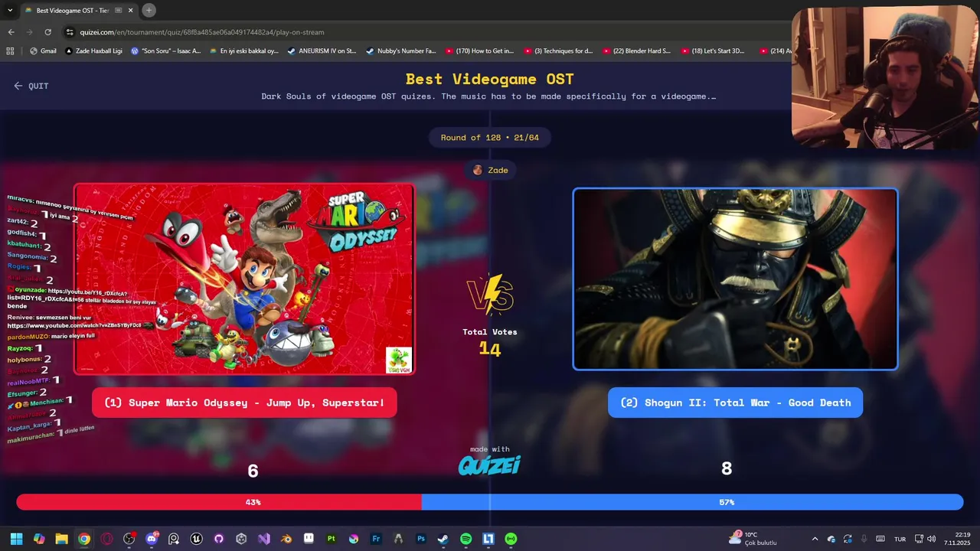Open the touch keyboard tray icon

[880, 539]
